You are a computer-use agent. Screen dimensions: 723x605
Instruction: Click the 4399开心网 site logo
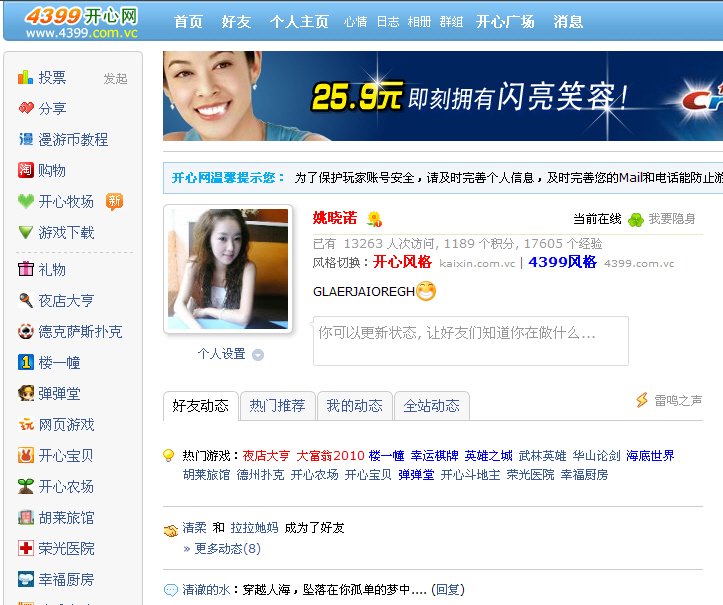tap(81, 22)
